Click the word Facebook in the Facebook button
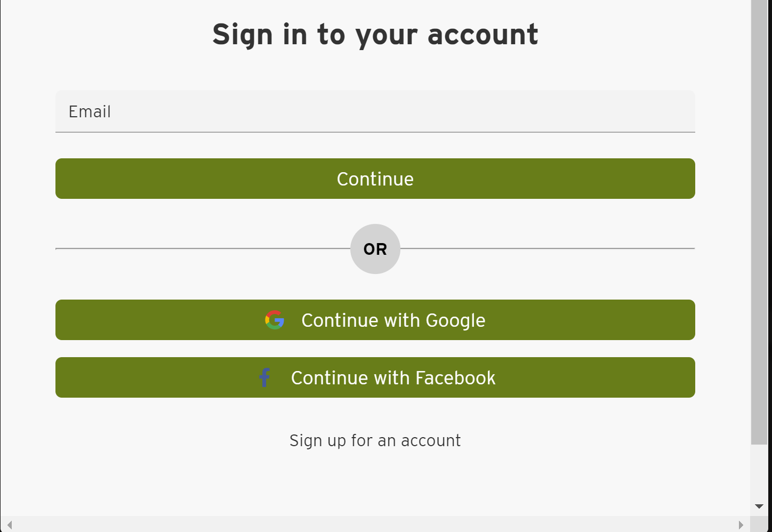 click(456, 378)
